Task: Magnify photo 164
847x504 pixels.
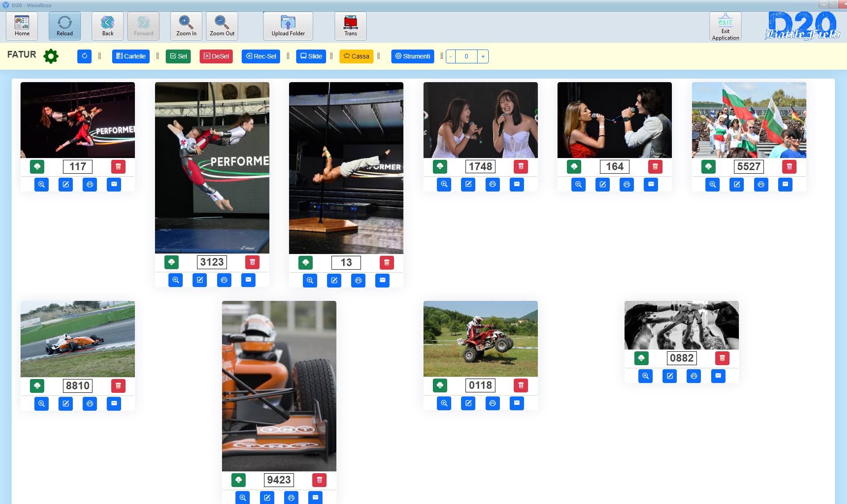Action: 579,184
